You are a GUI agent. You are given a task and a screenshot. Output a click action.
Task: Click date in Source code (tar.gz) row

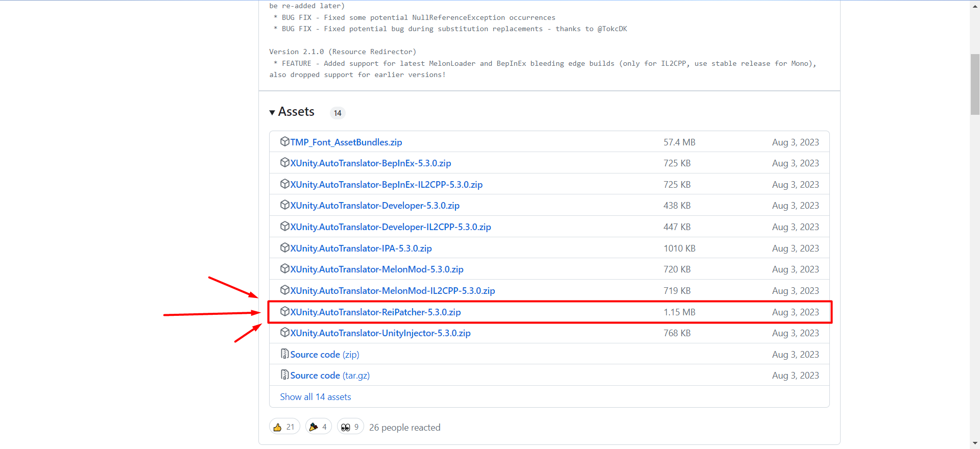coord(795,376)
